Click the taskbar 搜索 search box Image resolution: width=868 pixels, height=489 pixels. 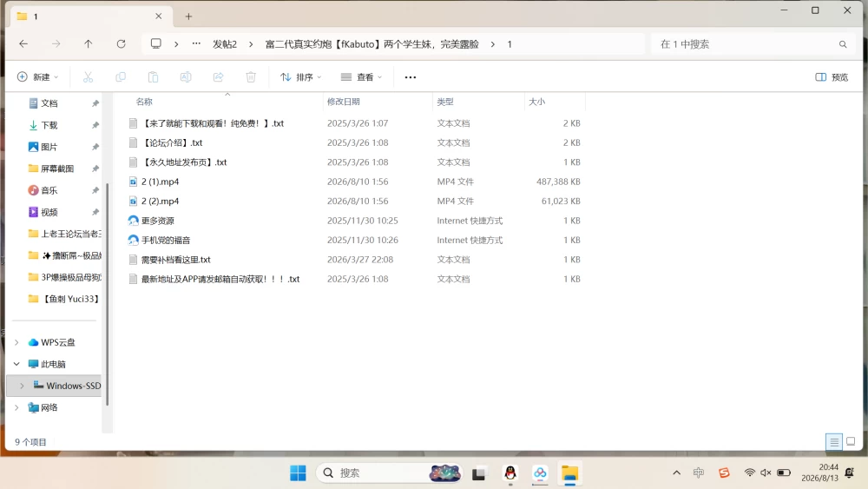coord(389,473)
